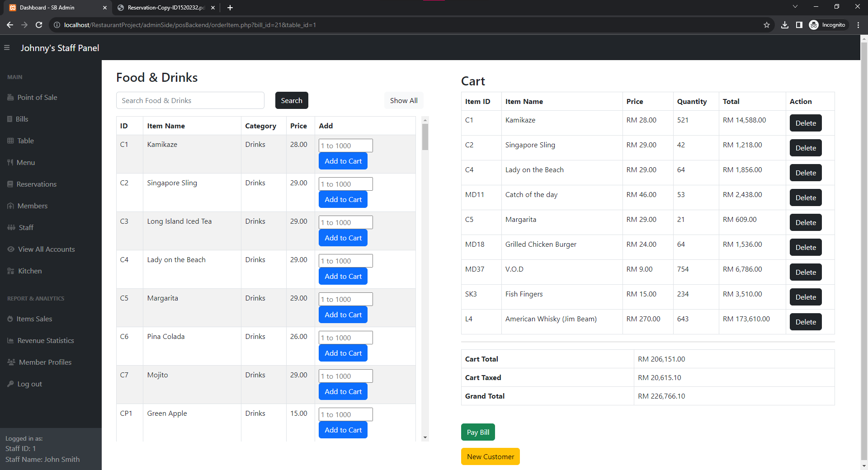Click the Point of Sale sidebar icon
Image resolution: width=868 pixels, height=470 pixels.
tap(10, 98)
